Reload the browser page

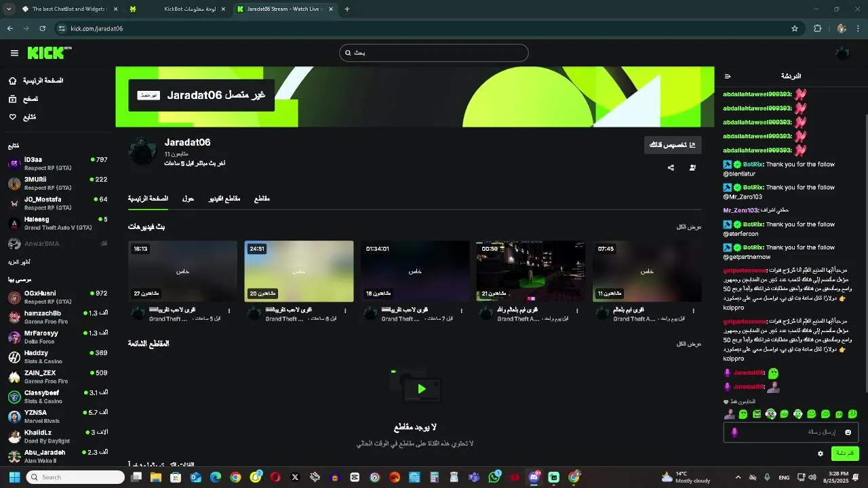(42, 28)
